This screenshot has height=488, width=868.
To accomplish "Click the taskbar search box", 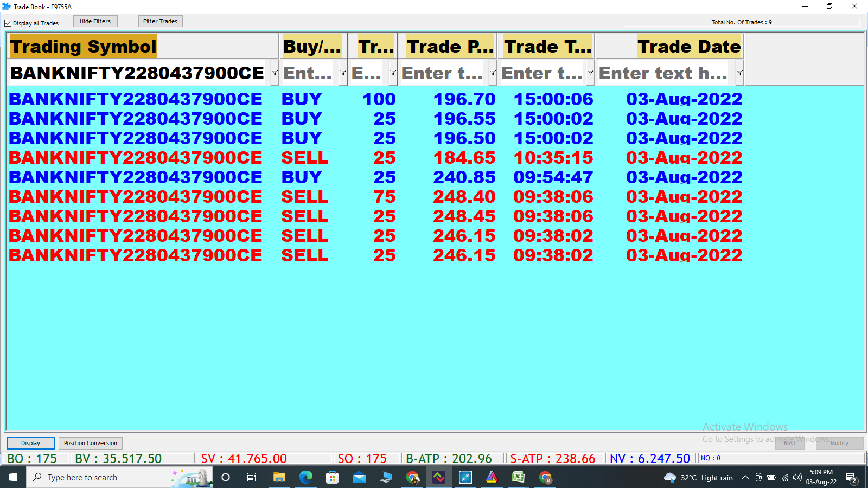I will pyautogui.click(x=119, y=477).
